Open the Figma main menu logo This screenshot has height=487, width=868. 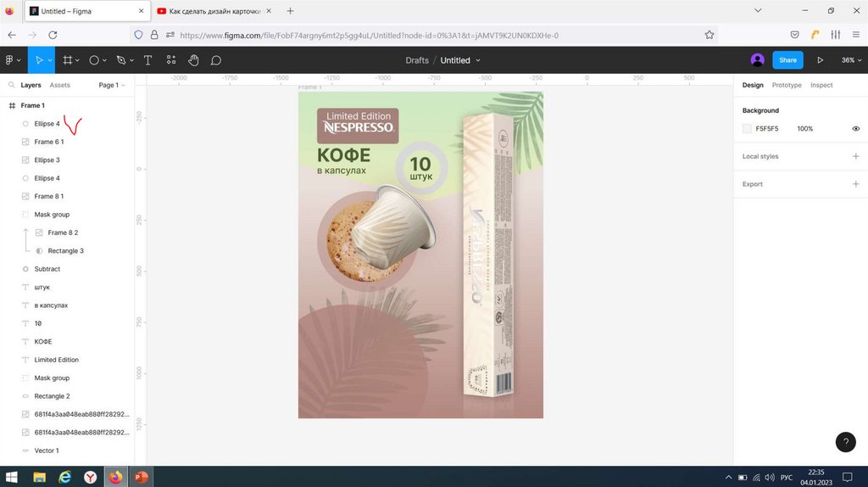(10, 60)
